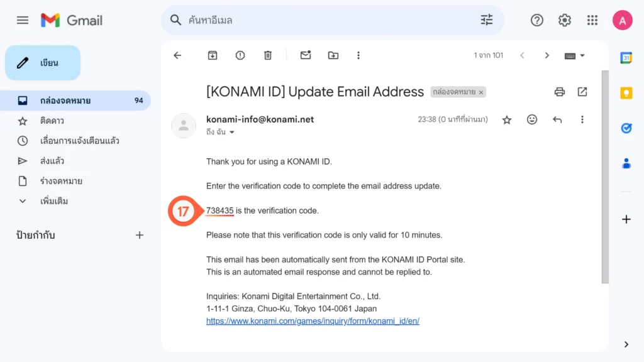Expand recipient details arrow under sender
644x362 pixels.
(231, 133)
